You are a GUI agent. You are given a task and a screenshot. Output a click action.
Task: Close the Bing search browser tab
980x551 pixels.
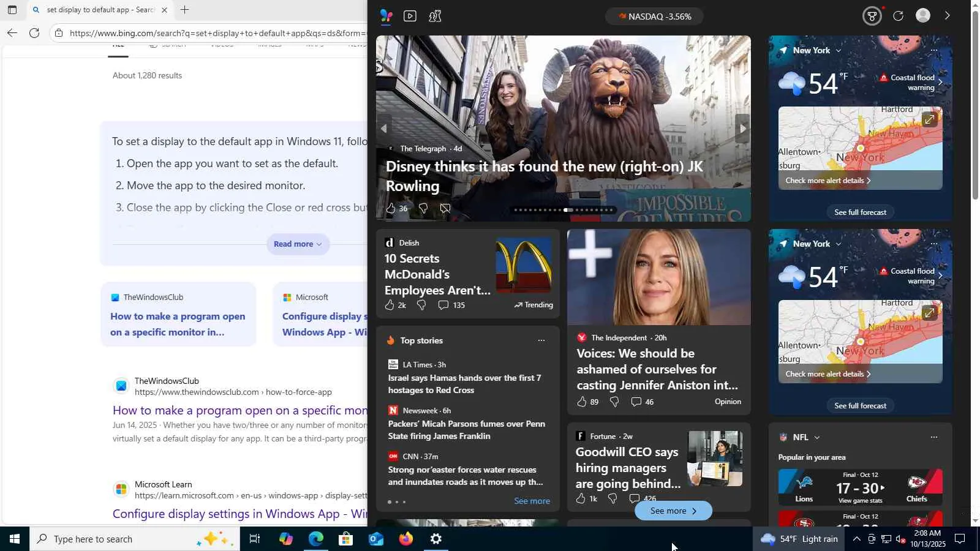pos(164,10)
